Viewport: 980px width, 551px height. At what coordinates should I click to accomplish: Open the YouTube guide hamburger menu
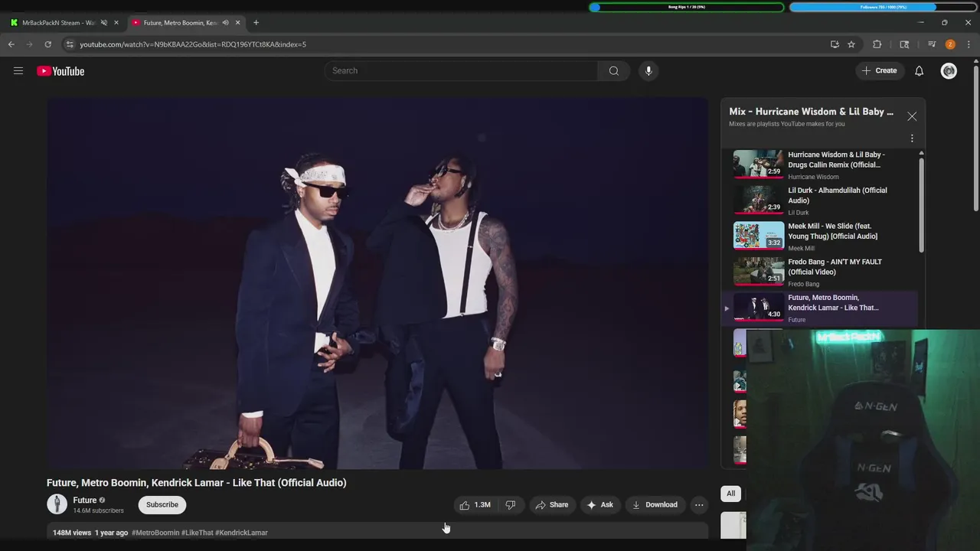pyautogui.click(x=18, y=71)
